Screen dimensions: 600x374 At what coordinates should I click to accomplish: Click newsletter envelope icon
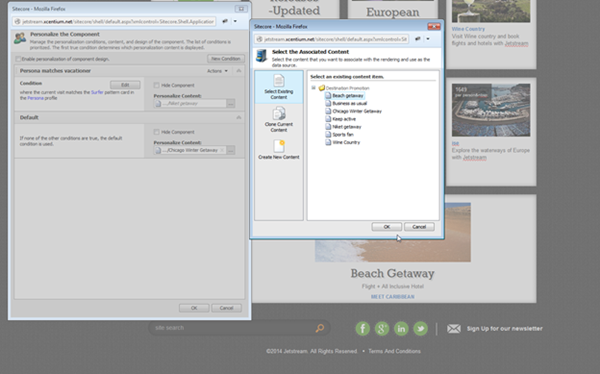pos(454,328)
